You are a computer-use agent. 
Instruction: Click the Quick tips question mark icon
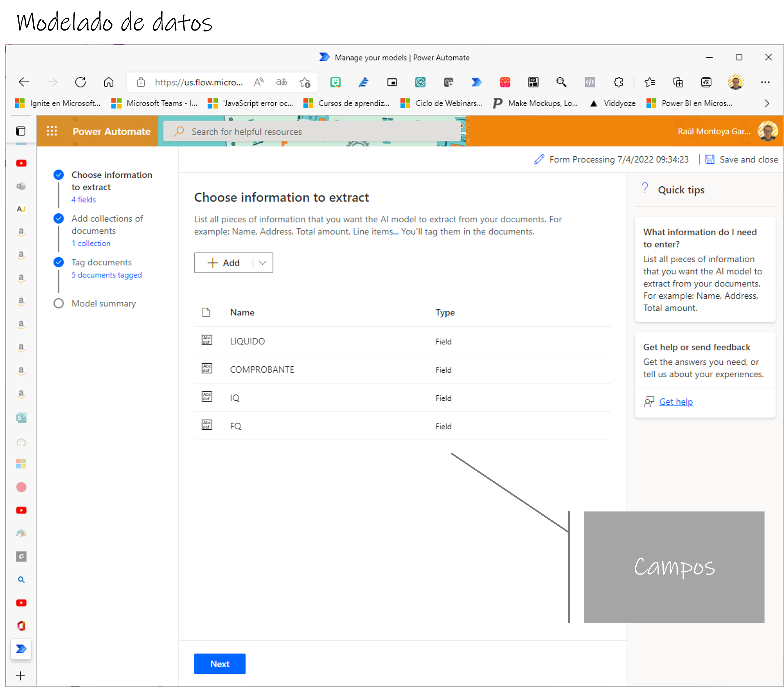(x=645, y=188)
